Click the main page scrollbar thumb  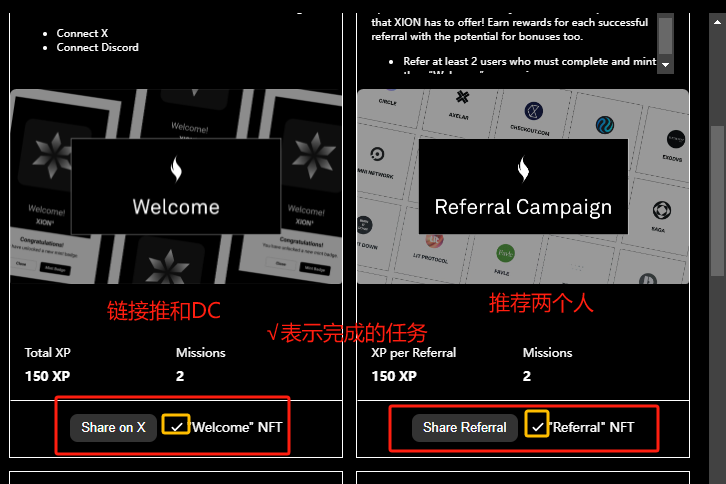point(718,201)
